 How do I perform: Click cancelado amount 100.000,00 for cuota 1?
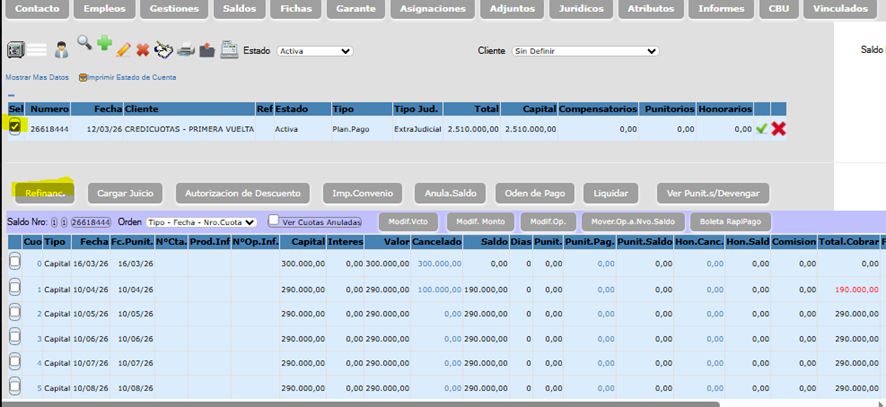pyautogui.click(x=440, y=290)
